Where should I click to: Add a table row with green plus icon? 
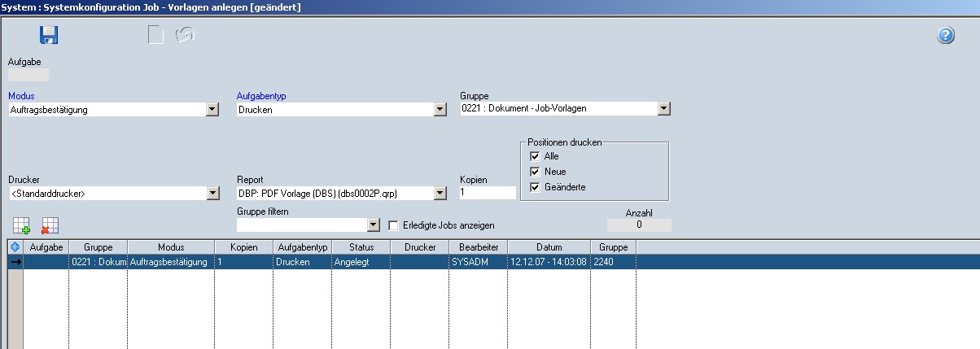pyautogui.click(x=22, y=225)
